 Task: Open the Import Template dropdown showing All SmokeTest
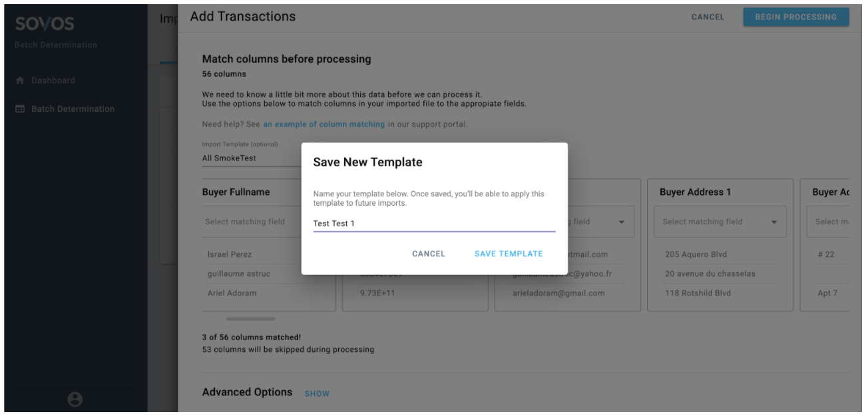coord(250,158)
